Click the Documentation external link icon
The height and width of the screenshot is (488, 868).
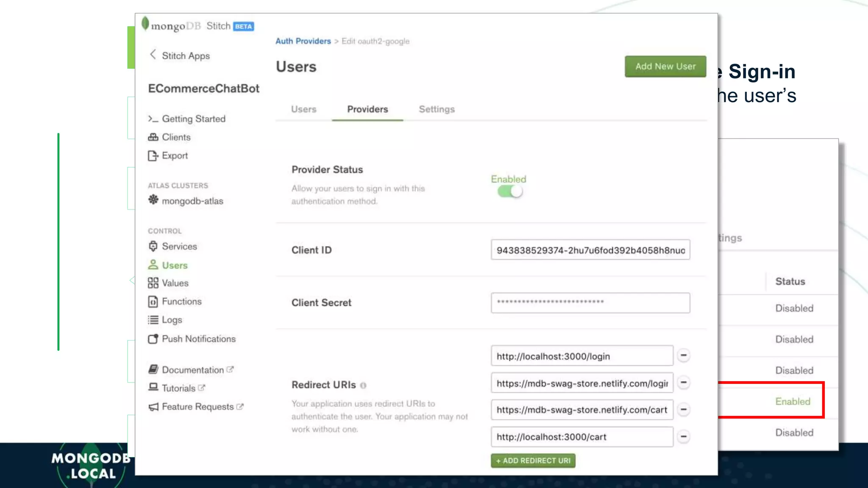click(x=230, y=369)
